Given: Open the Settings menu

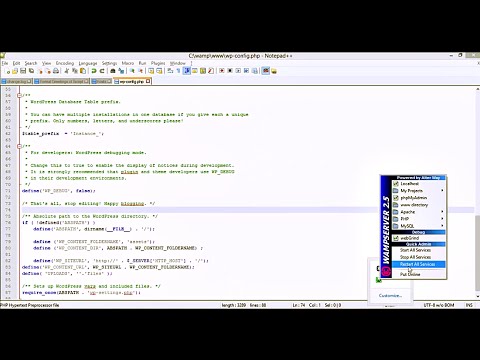Looking at the screenshot, I should coord(109,63).
